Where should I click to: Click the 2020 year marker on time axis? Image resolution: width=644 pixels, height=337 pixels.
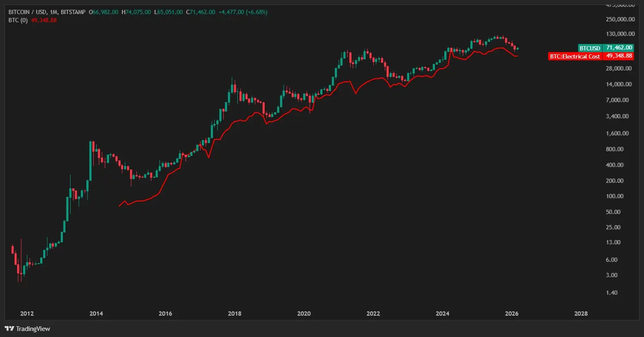click(x=304, y=314)
